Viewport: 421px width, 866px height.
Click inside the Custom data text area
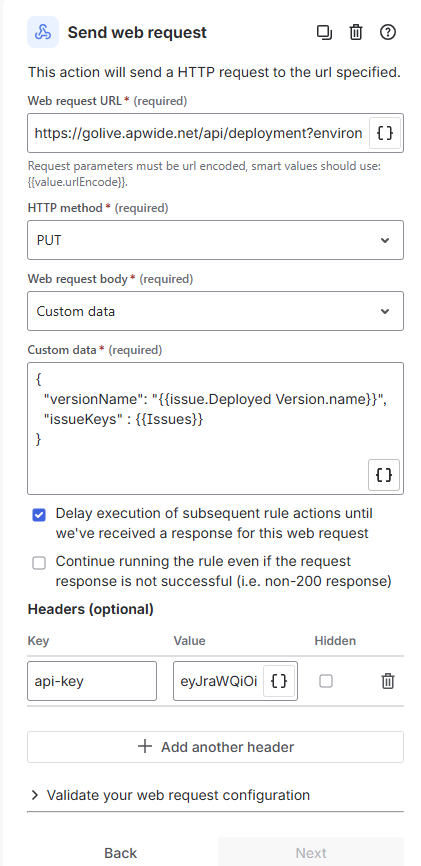click(215, 428)
